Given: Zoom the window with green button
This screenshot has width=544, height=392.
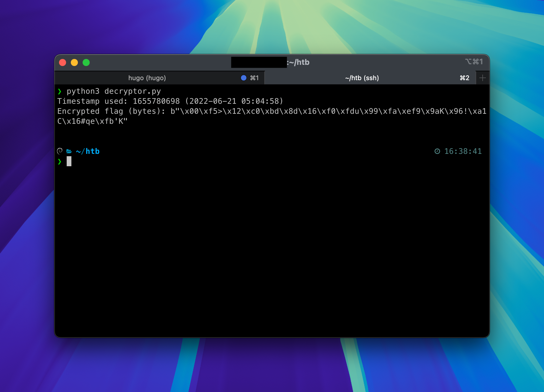Looking at the screenshot, I should tap(86, 62).
